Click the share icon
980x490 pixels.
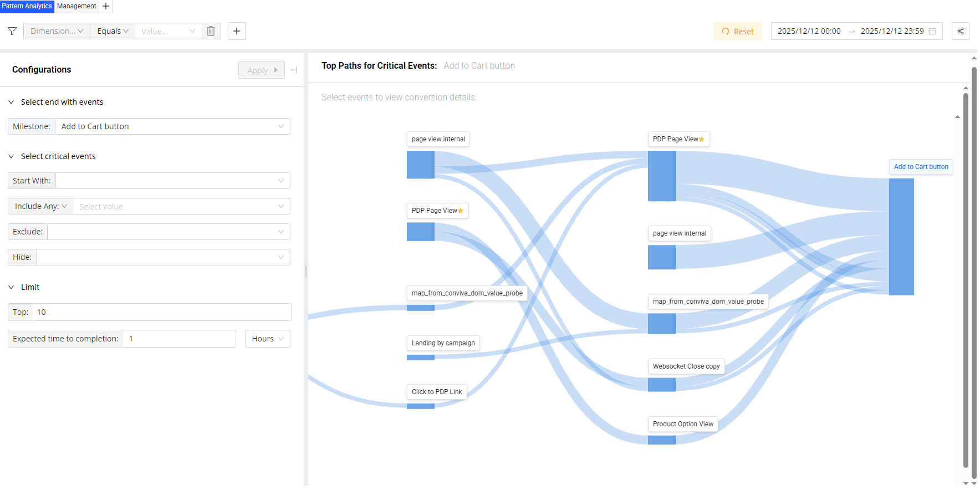coord(961,31)
